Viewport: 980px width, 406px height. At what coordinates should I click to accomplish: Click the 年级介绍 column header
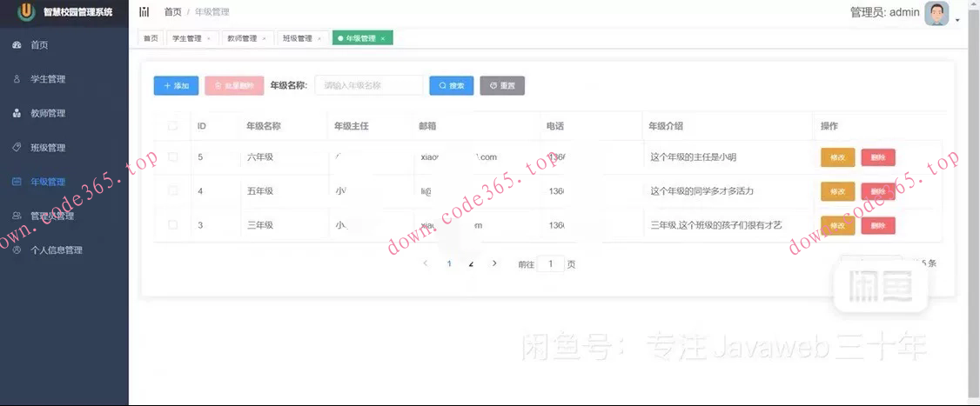666,126
